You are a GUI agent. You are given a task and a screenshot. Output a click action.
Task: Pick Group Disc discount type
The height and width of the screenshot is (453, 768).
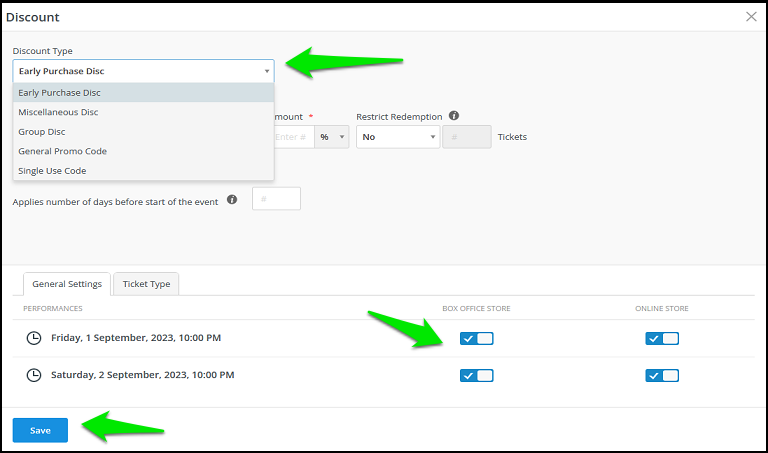143,132
